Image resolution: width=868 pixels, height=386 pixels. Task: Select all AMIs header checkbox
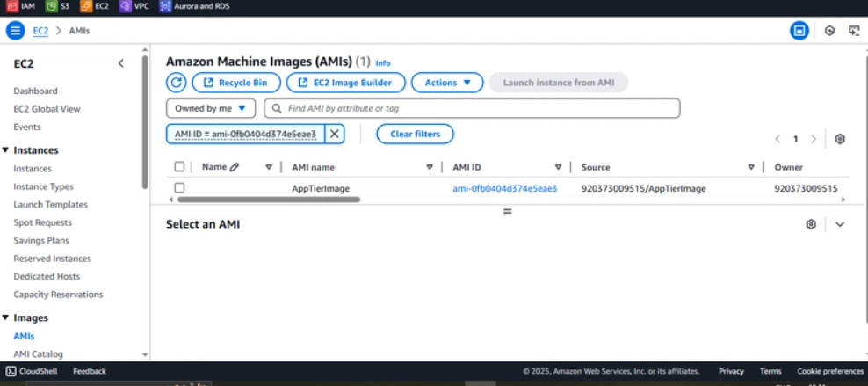click(179, 167)
